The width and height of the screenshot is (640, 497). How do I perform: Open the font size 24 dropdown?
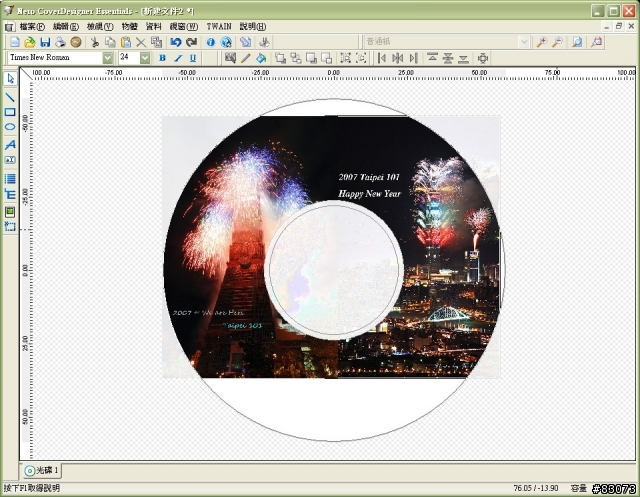tap(145, 58)
